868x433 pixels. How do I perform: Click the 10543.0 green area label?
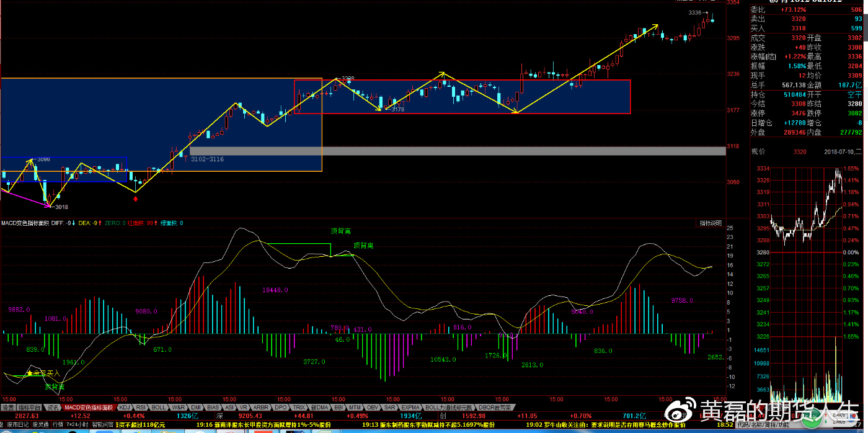pos(443,359)
